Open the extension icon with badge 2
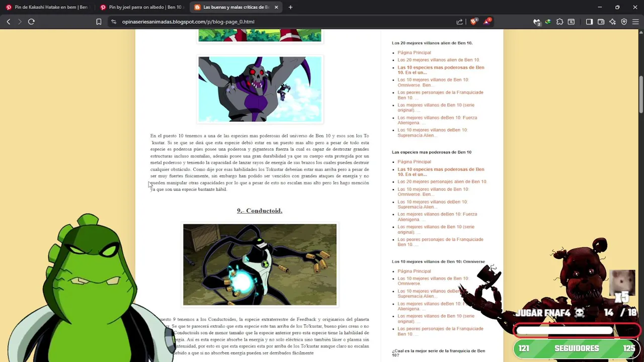 click(537, 22)
